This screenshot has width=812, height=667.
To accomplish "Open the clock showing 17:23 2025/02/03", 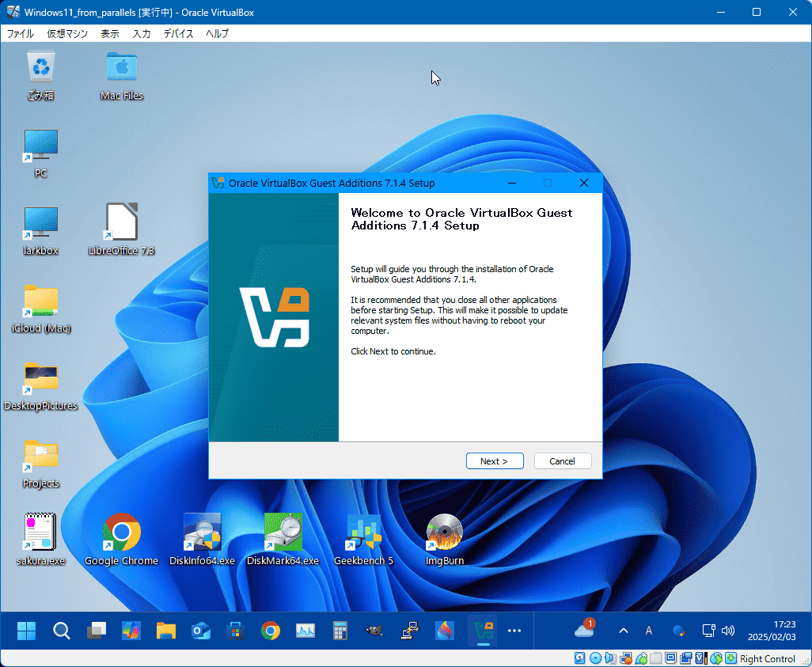I will [x=772, y=631].
